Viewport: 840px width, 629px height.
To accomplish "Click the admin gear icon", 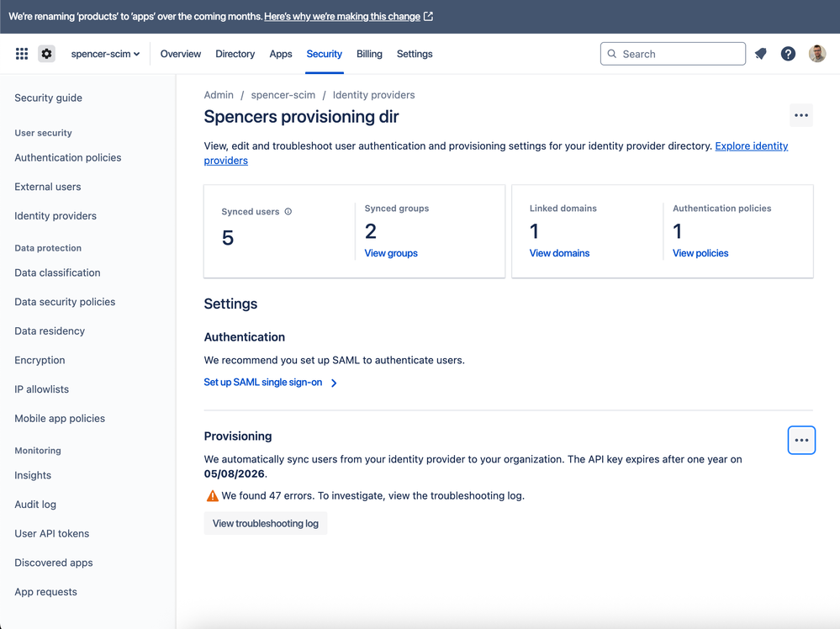I will click(47, 54).
